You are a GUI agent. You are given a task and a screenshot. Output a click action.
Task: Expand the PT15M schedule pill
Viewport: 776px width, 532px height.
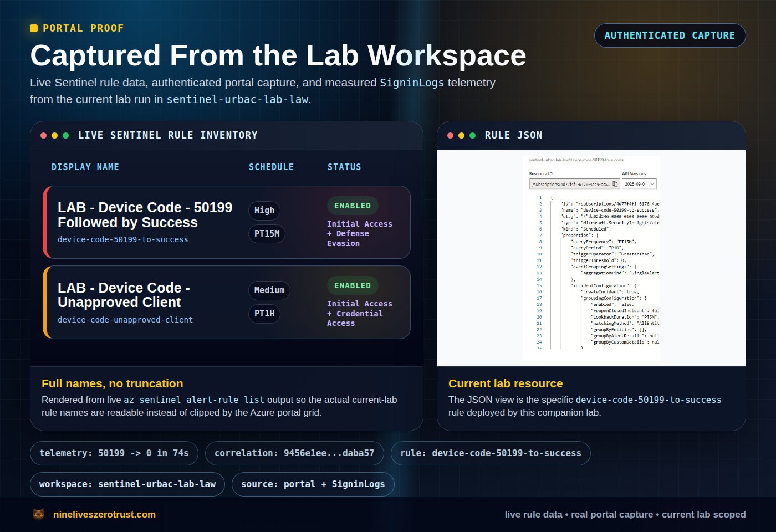(267, 234)
